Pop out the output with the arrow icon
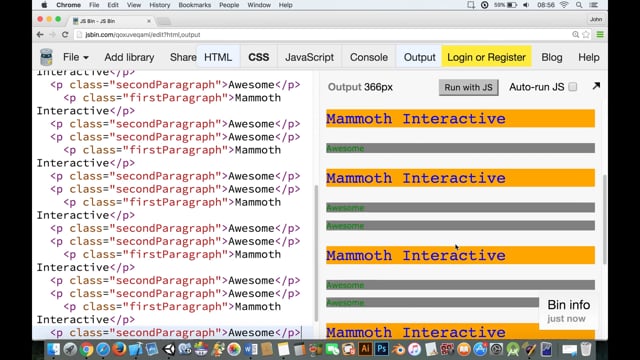The image size is (640, 360). tap(596, 86)
